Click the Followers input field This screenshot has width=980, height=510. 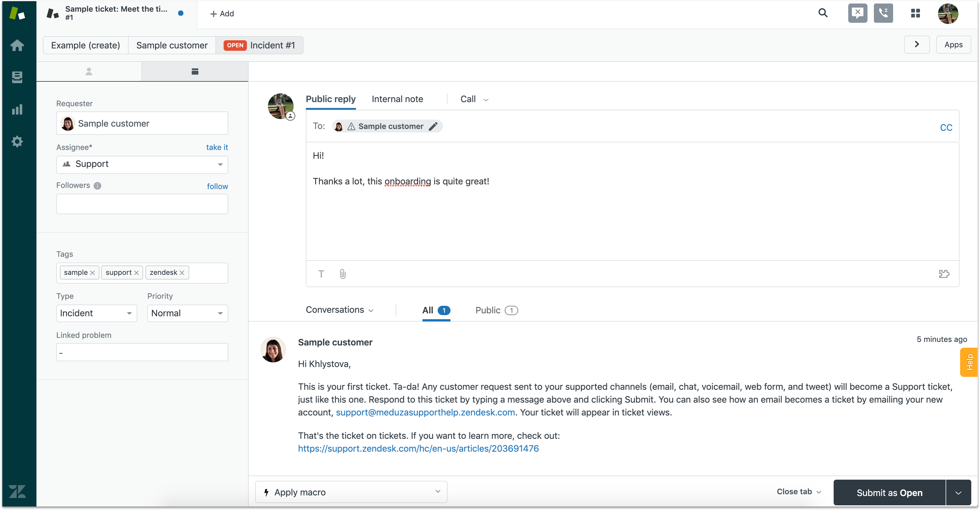142,204
